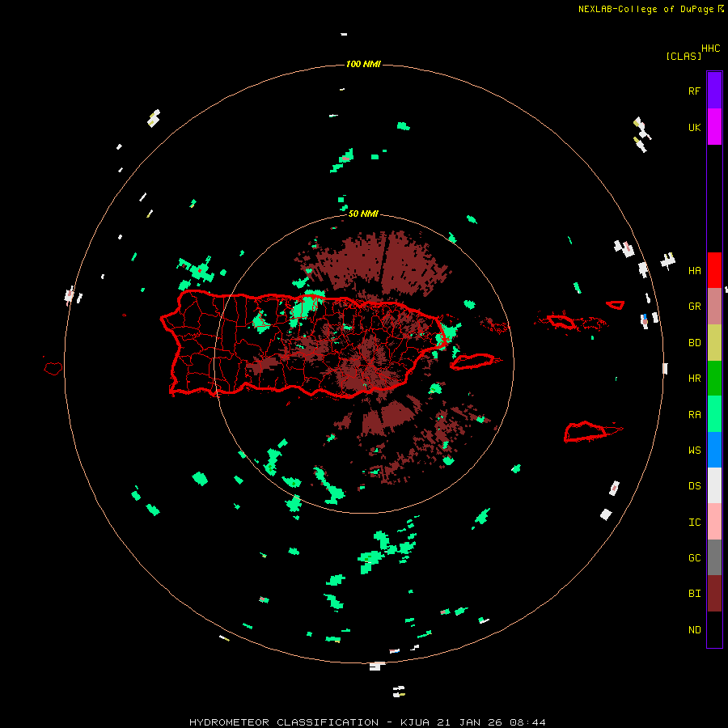Click the ND legend label
728x728 pixels.
(694, 630)
